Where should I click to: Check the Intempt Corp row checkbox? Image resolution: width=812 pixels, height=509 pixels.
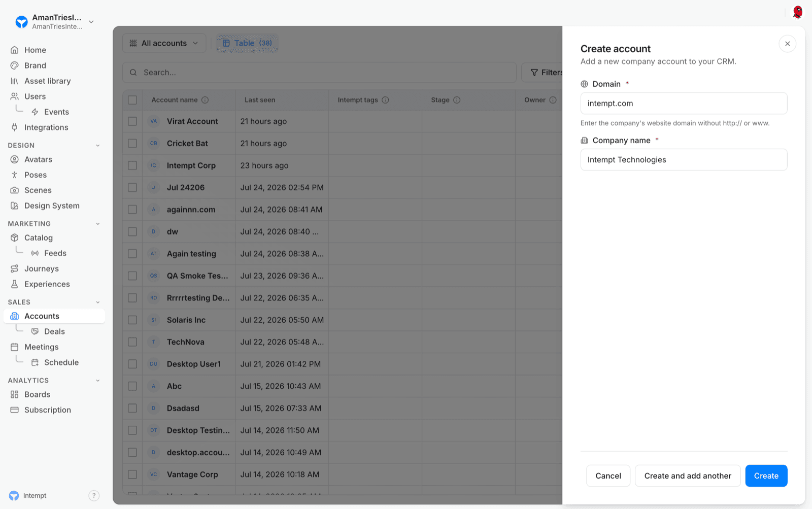[x=132, y=165]
